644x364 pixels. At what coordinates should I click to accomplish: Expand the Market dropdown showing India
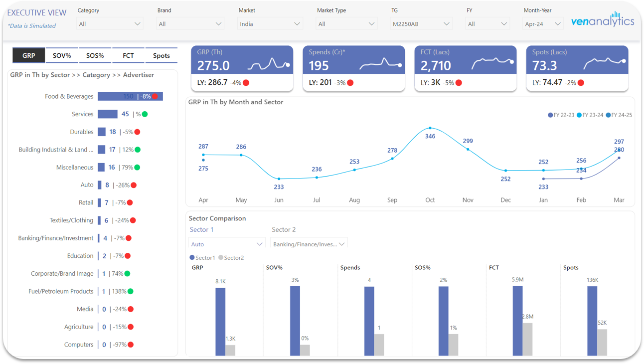tap(270, 24)
